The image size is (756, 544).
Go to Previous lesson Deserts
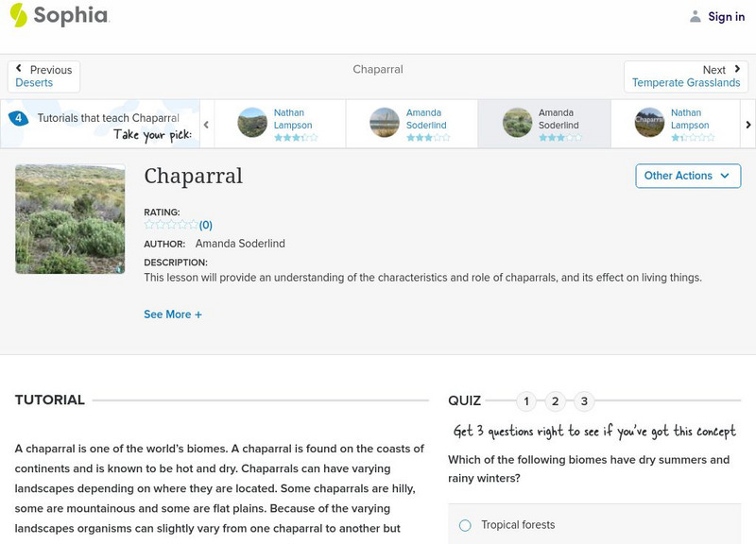click(43, 76)
